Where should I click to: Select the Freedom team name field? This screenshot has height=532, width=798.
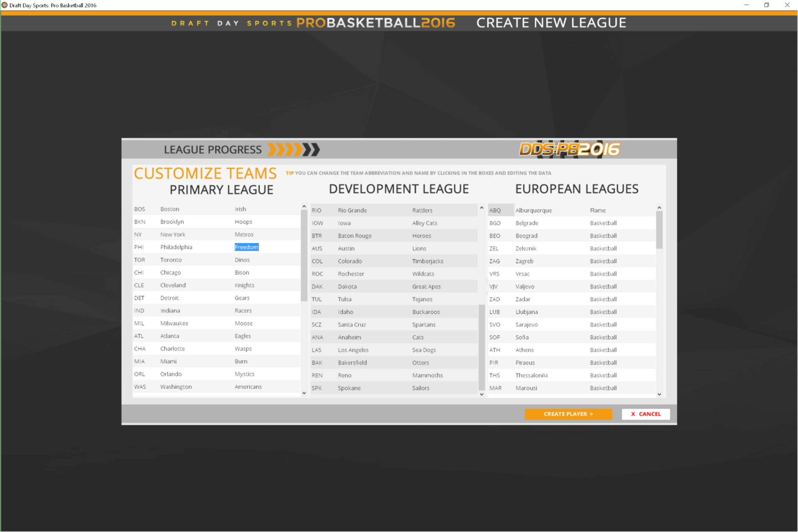click(247, 247)
